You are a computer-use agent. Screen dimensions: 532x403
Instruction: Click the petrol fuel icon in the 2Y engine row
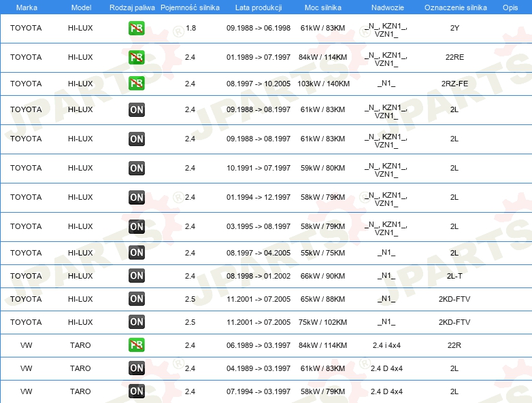136,28
